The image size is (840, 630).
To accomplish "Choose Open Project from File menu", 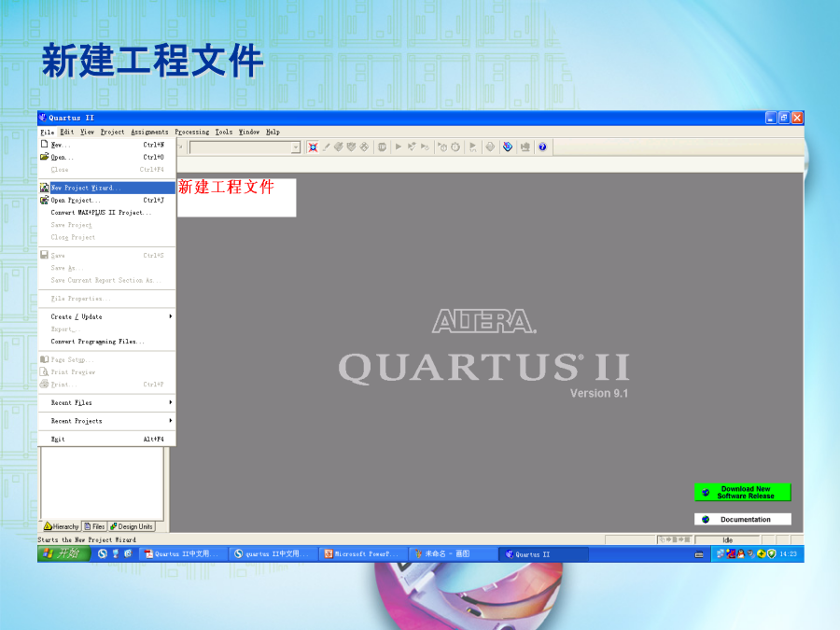I will pos(107,201).
